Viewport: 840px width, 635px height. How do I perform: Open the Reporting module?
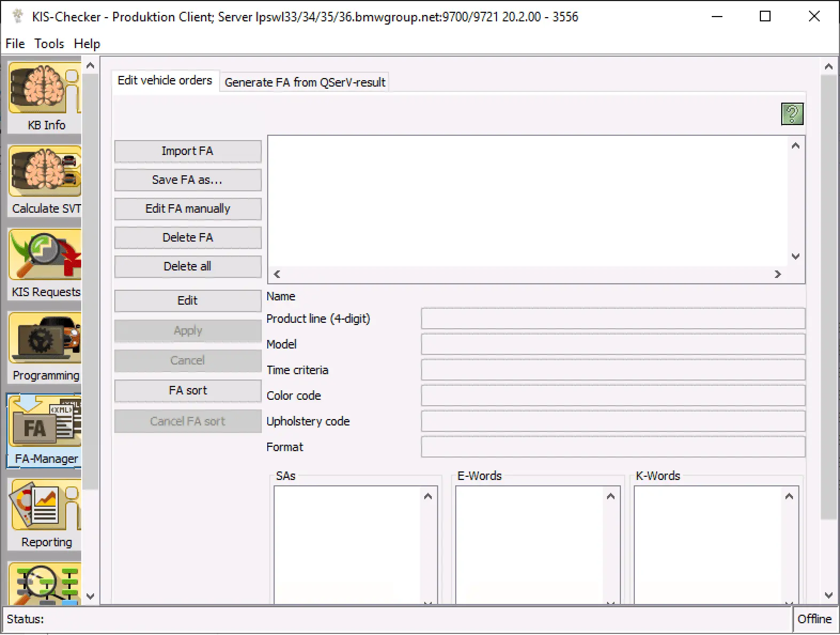click(45, 514)
